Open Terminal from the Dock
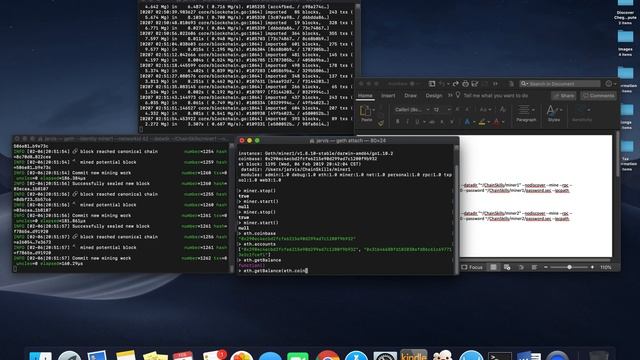This screenshot has height=360, width=640. pos(500,356)
